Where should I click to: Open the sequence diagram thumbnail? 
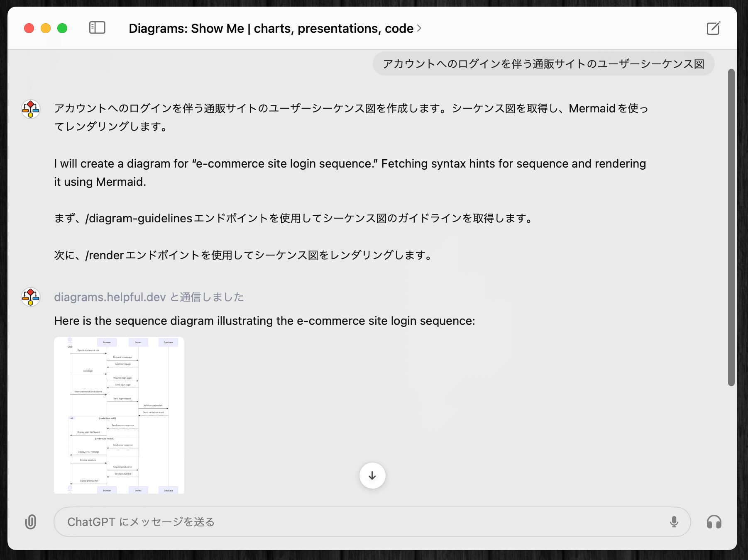(x=119, y=415)
